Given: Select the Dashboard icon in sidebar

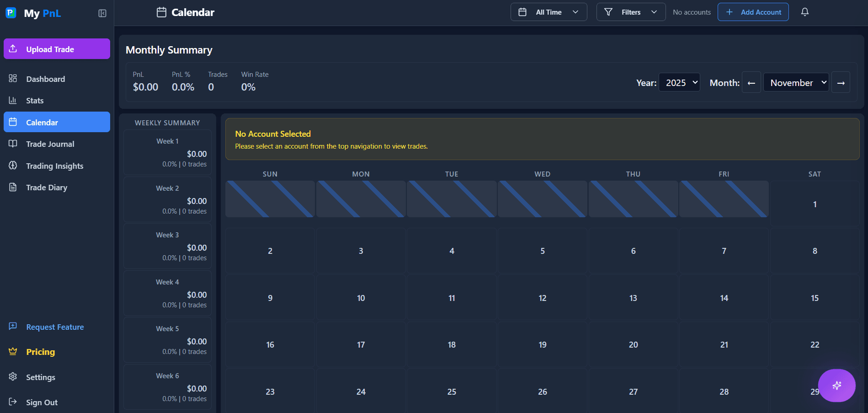Looking at the screenshot, I should [x=13, y=78].
